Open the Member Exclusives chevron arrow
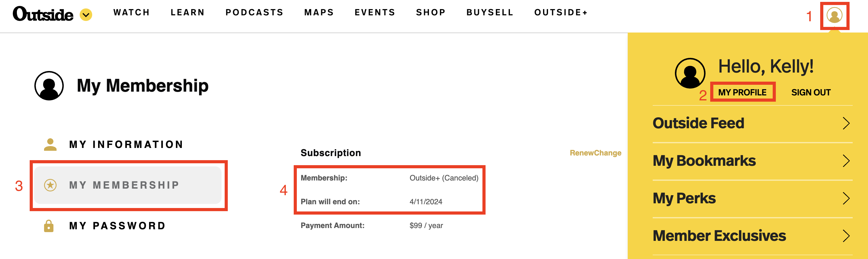 tap(846, 236)
